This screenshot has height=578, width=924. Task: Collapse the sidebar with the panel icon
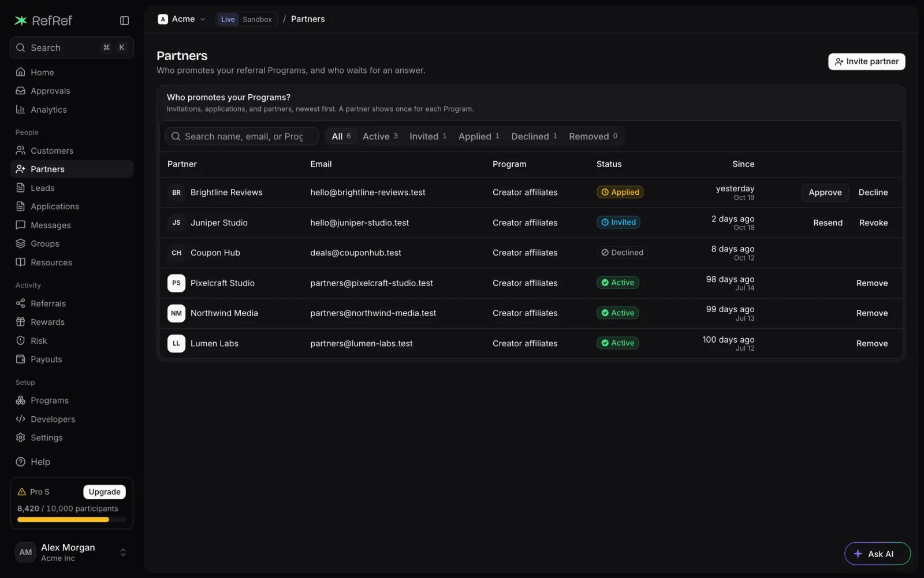124,21
